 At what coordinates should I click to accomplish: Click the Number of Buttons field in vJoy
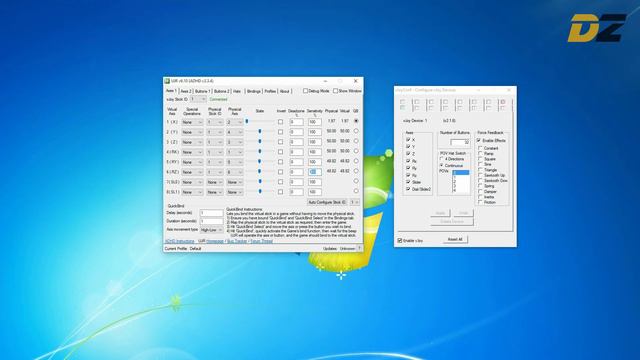coord(460,142)
